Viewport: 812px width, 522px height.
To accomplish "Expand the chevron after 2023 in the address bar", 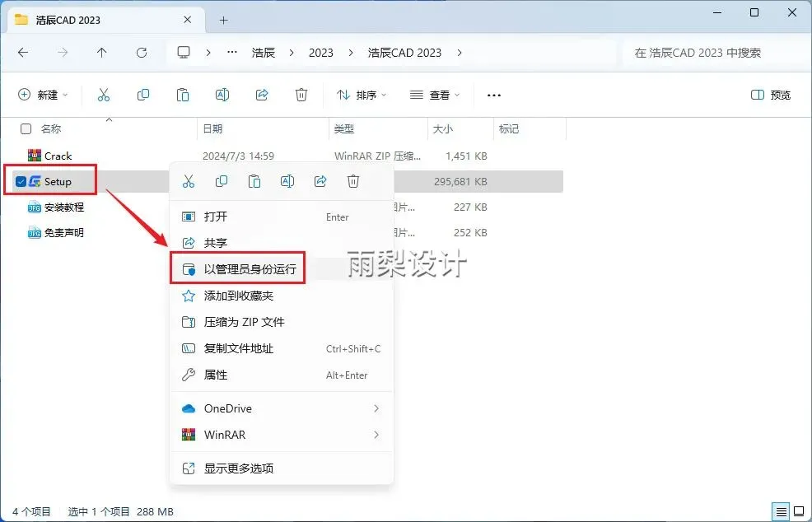I will click(351, 53).
